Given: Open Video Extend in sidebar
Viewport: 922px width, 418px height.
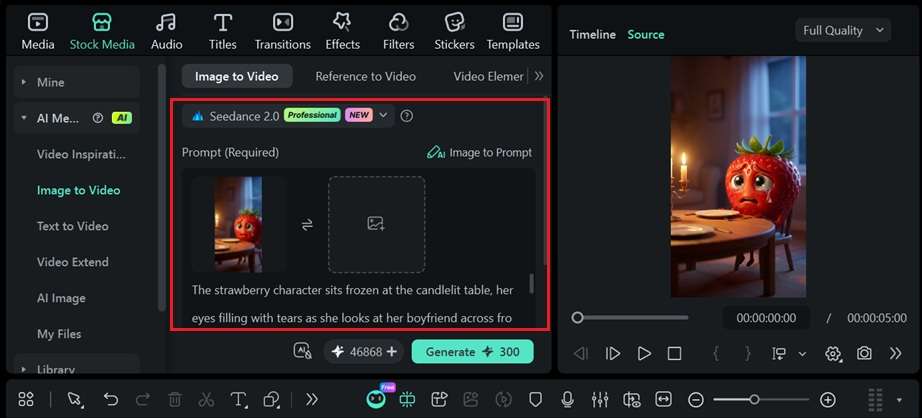Looking at the screenshot, I should 72,262.
